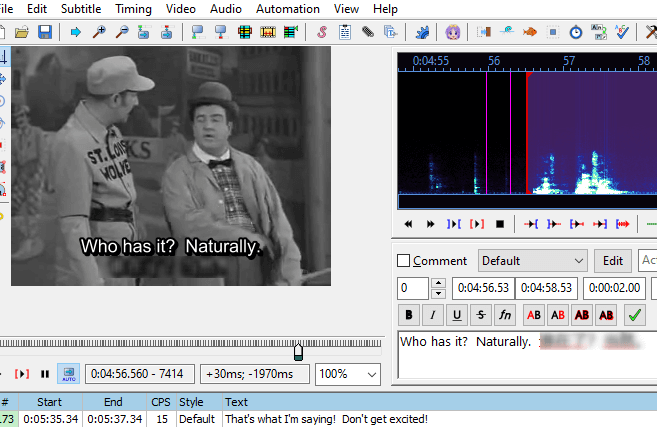Click the end time field 0:04:58.53
657x427 pixels.
coord(546,288)
